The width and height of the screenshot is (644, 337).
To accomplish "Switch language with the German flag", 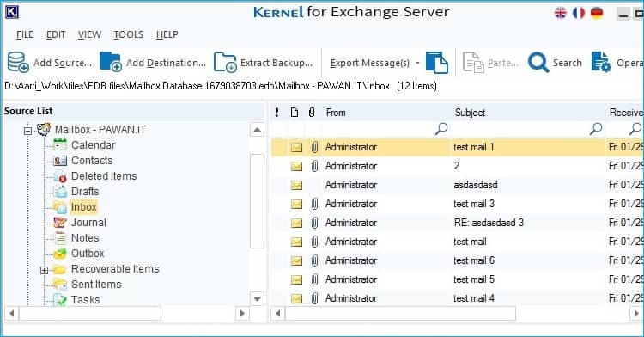I will click(597, 13).
